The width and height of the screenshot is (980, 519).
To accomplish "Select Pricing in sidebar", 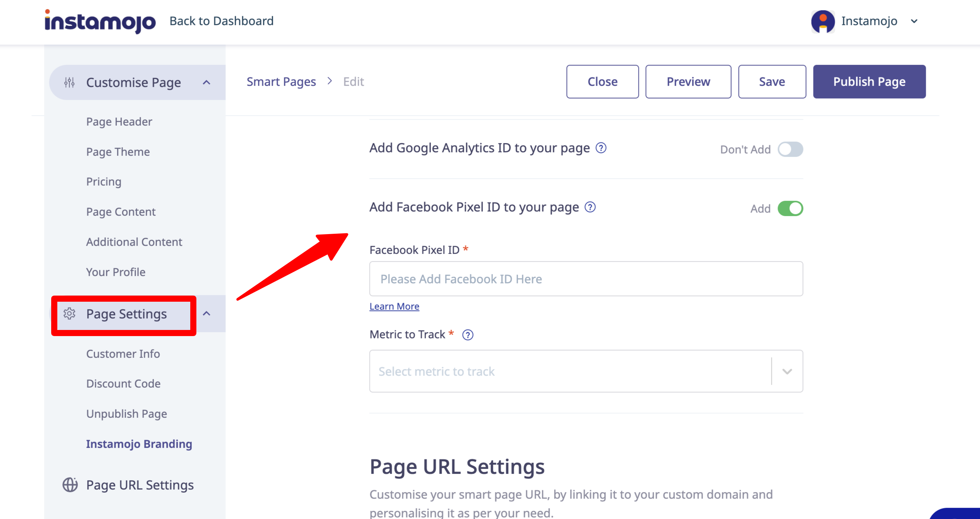I will click(104, 182).
